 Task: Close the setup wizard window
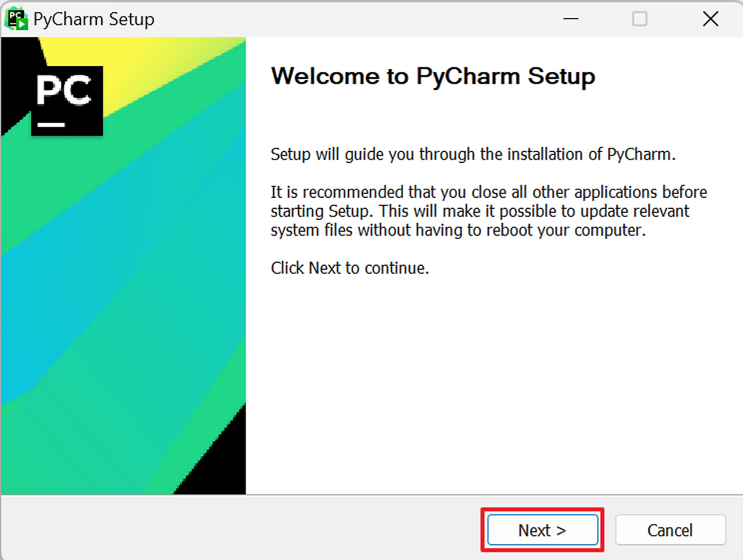click(x=710, y=19)
